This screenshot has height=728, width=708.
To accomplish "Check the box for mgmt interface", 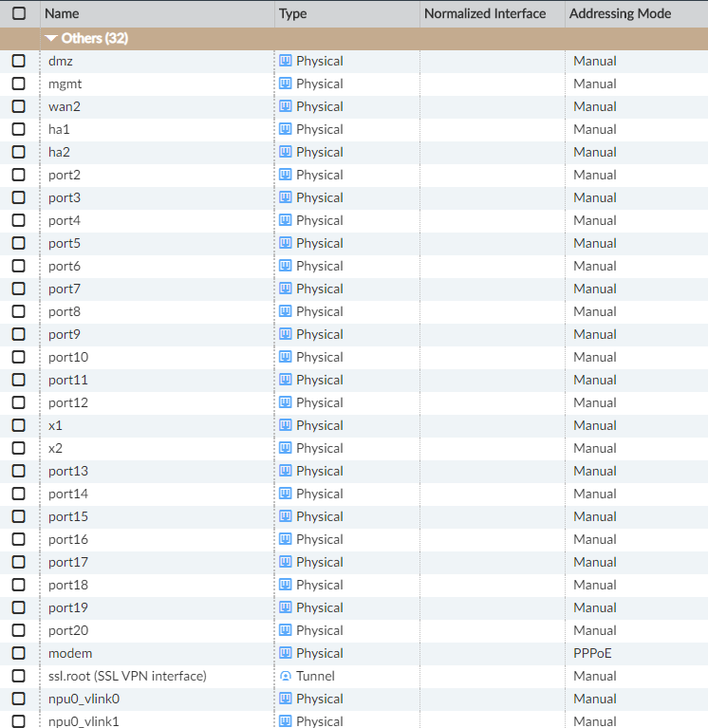I will pyautogui.click(x=19, y=84).
